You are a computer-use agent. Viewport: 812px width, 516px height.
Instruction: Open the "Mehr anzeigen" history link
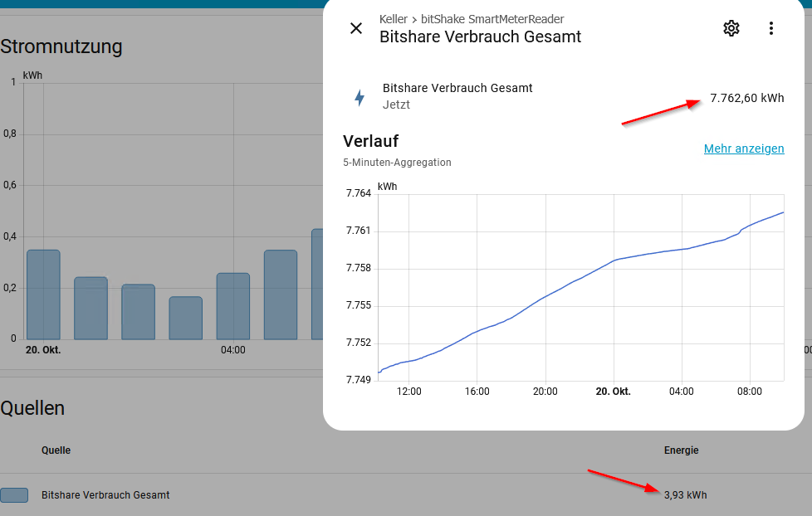coord(744,148)
